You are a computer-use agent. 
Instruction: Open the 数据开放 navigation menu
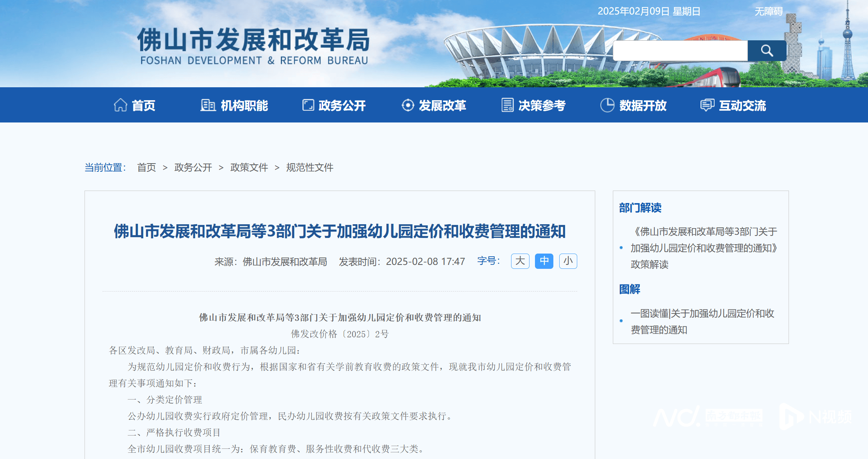coord(643,106)
